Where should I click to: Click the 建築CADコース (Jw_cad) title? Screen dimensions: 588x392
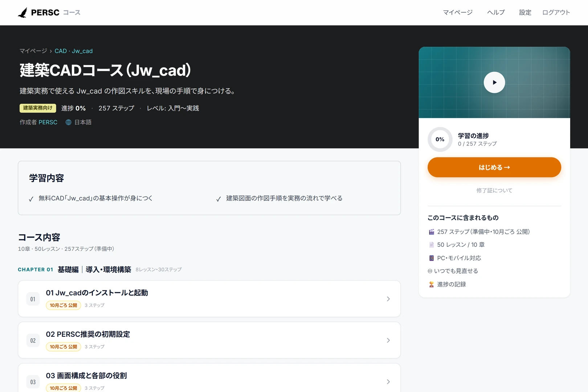[x=105, y=70]
